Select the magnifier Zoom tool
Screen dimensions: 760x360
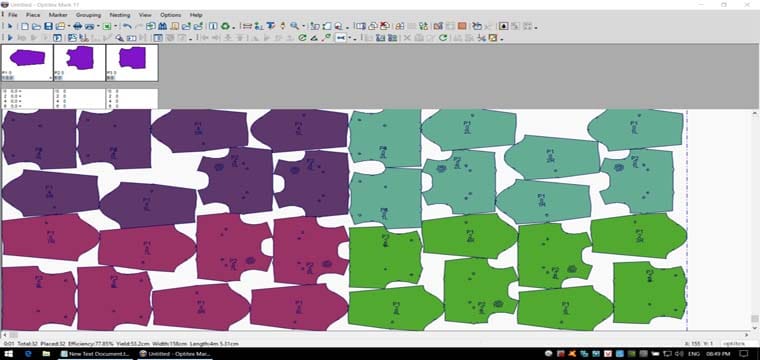click(294, 26)
